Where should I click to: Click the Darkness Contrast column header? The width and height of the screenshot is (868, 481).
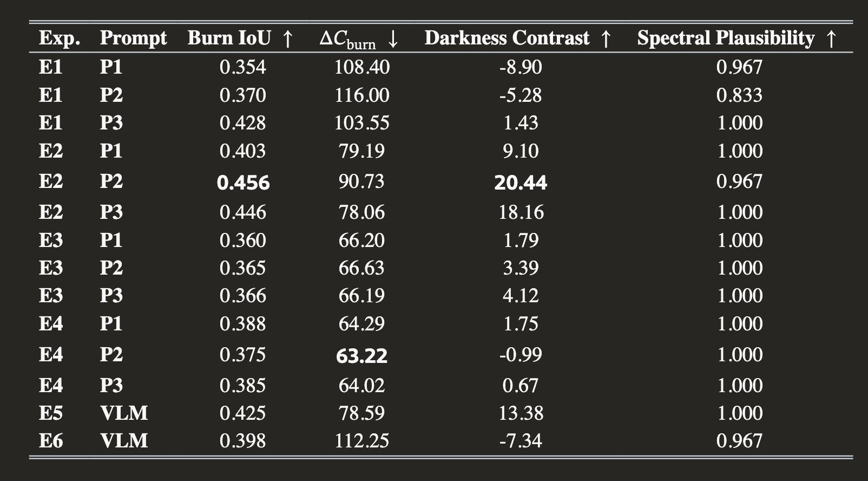518,38
